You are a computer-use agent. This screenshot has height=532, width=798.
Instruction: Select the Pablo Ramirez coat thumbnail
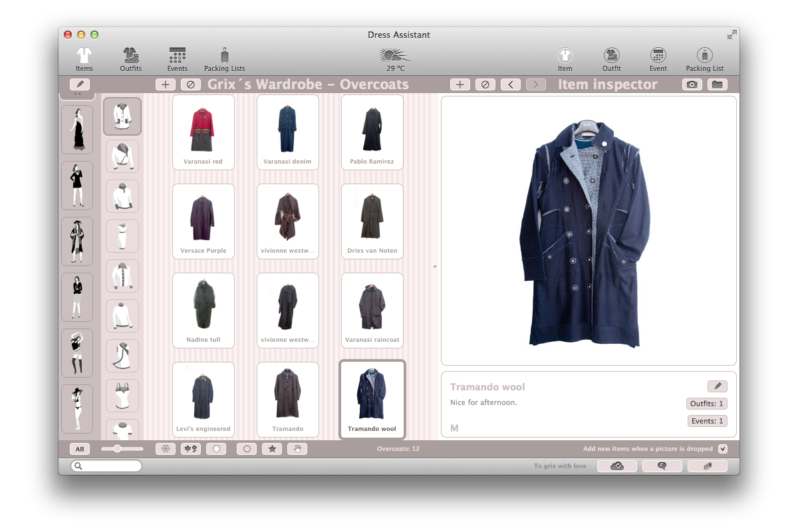click(x=372, y=132)
